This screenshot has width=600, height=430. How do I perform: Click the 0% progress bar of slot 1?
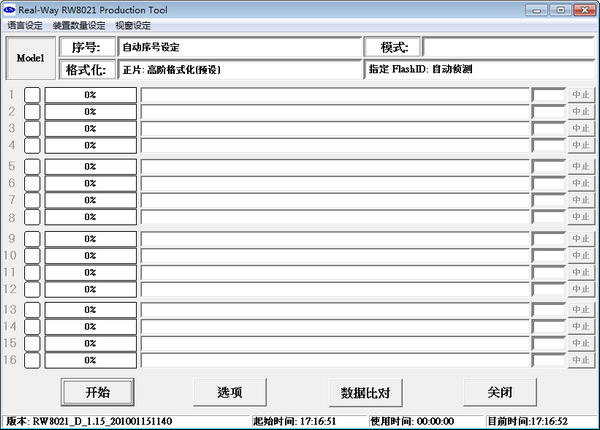tap(90, 95)
